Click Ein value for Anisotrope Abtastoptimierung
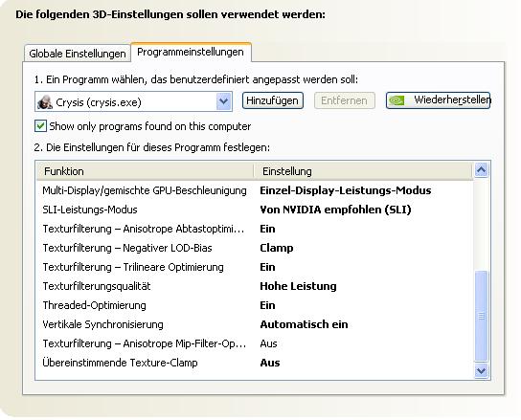The height and width of the screenshot is (420, 521). (267, 229)
